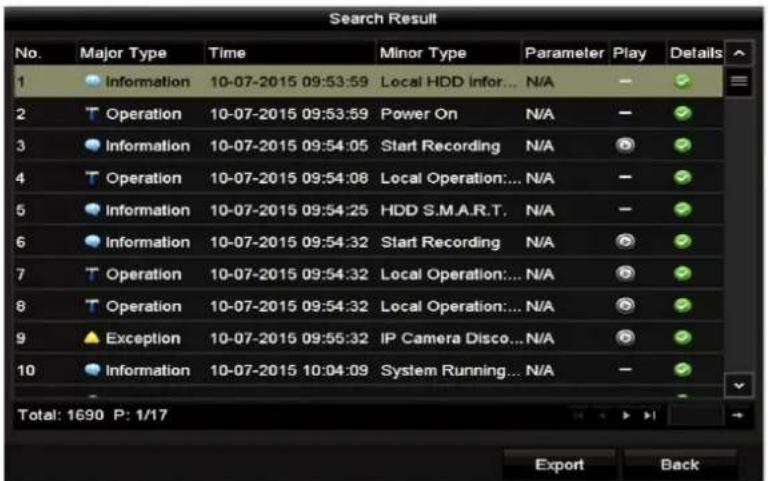
Task: Click the Play column header
Action: [629, 53]
